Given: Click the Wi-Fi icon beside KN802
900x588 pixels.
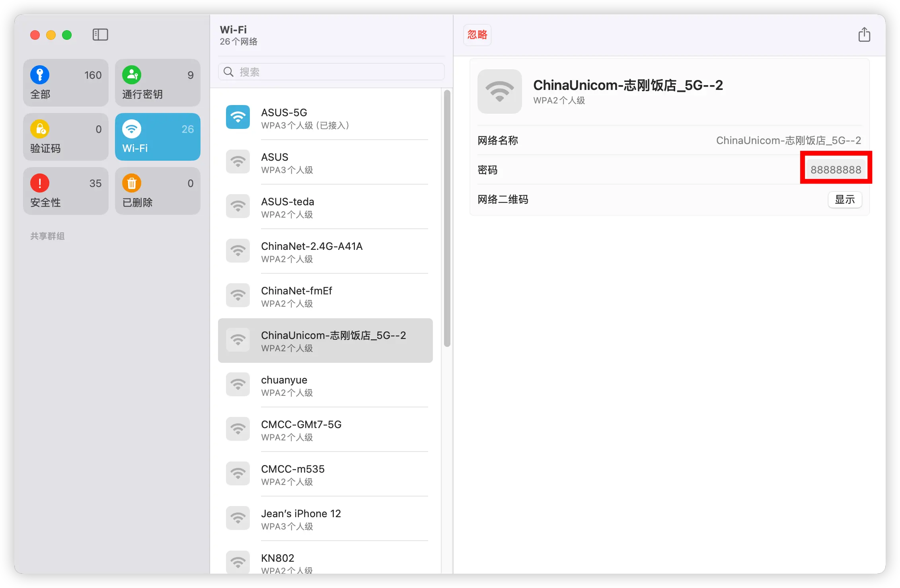Looking at the screenshot, I should coord(238,562).
